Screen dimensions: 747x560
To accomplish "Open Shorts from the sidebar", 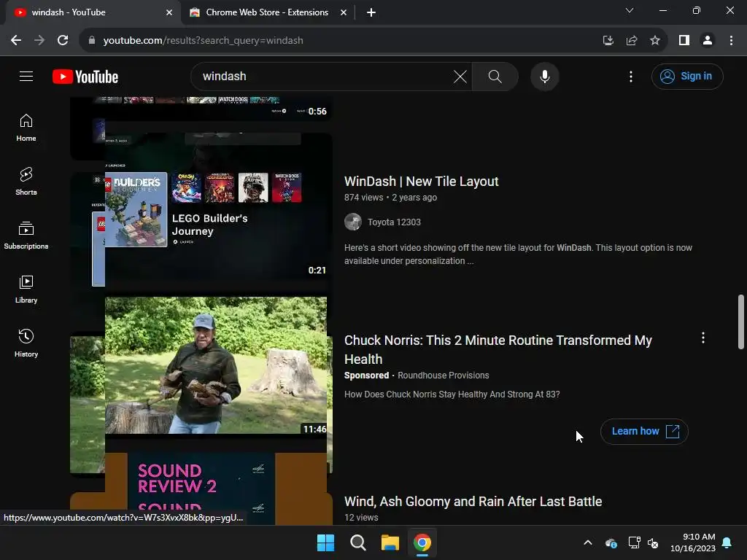I will (x=26, y=182).
